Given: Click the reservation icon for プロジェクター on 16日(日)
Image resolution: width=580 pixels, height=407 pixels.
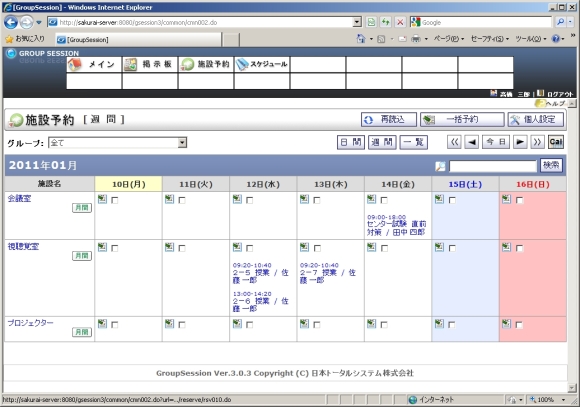Looking at the screenshot, I should pyautogui.click(x=506, y=324).
